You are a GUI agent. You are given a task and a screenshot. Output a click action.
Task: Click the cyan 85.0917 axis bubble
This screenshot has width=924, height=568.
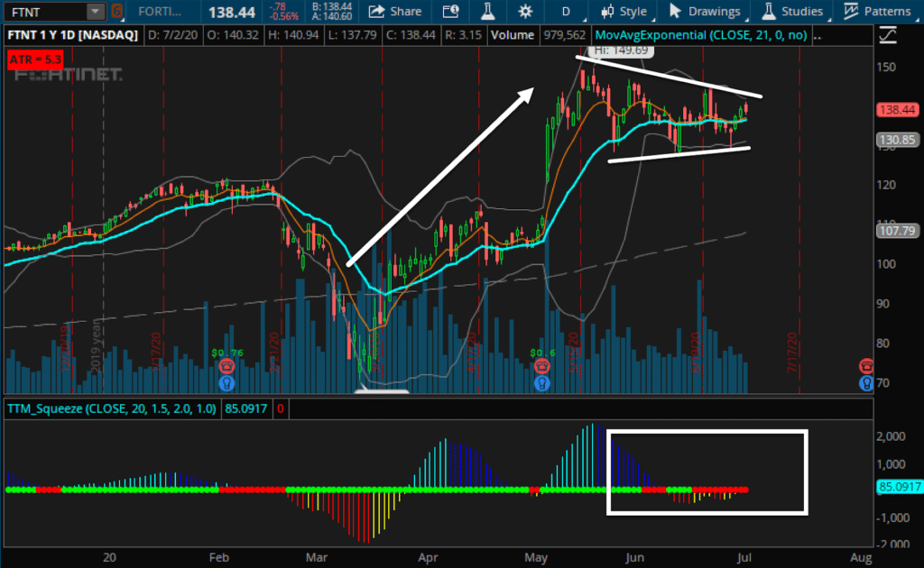pos(900,487)
